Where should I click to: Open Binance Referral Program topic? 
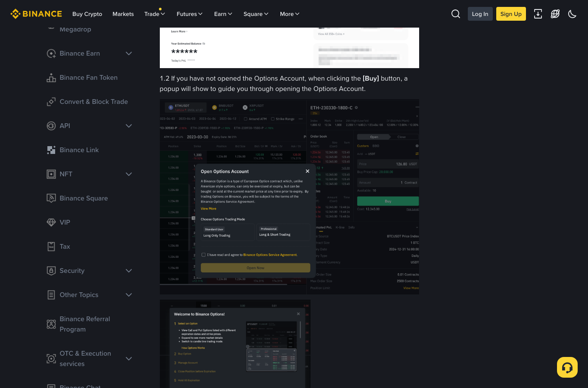[x=85, y=324]
